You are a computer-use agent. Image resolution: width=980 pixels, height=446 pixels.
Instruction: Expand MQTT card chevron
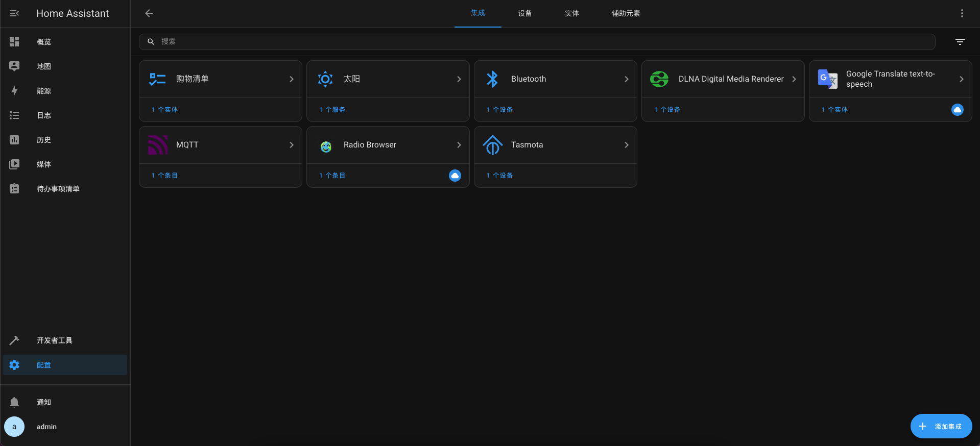coord(292,145)
